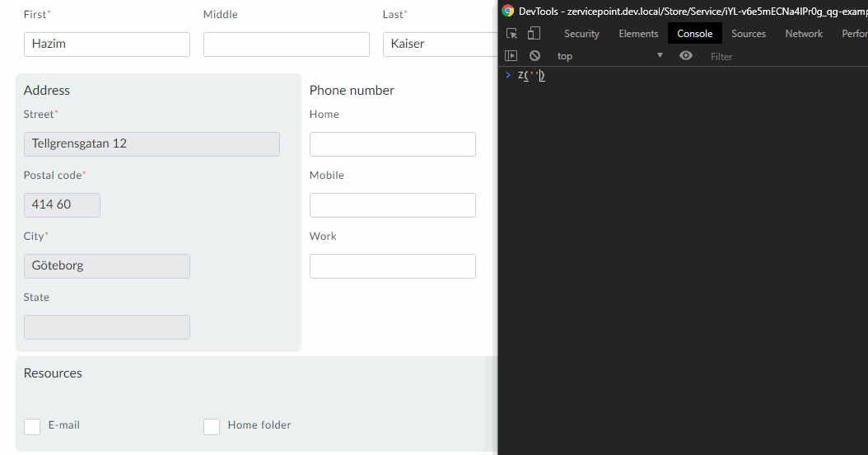868x455 pixels.
Task: Click the Chrome icon in the DevTools title
Action: 508,11
